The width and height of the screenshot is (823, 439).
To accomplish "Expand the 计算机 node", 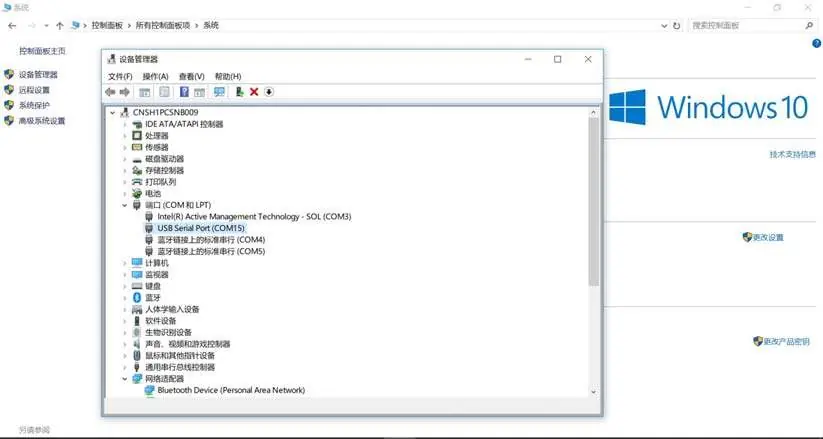I will click(125, 263).
